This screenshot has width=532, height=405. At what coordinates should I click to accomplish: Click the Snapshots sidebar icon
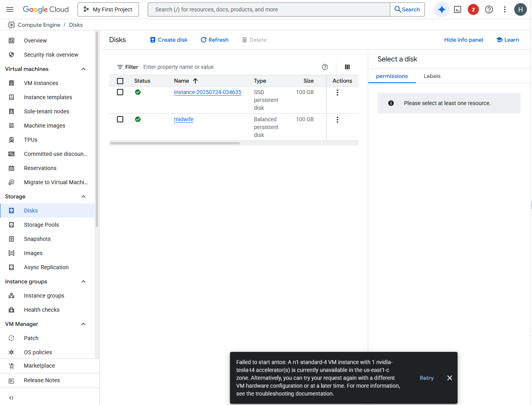[11, 239]
